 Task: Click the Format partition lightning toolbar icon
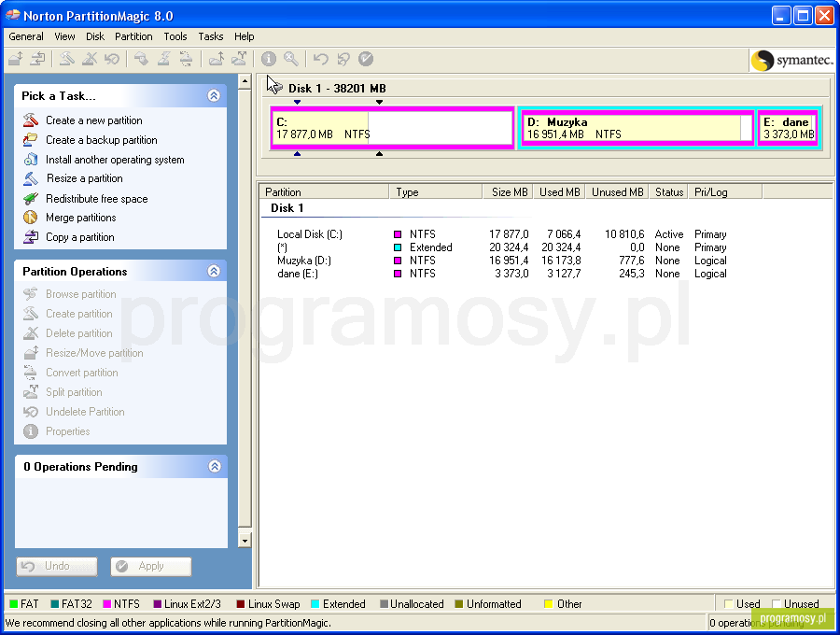pos(164,59)
